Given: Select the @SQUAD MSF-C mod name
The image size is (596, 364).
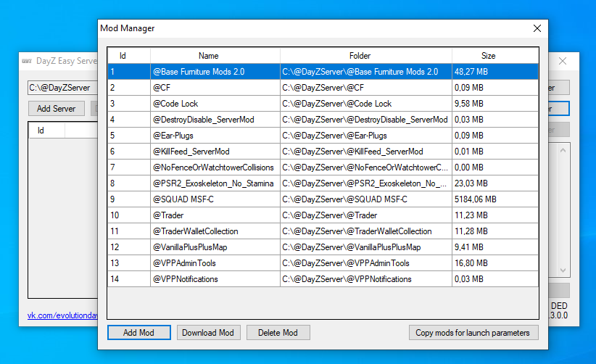Looking at the screenshot, I should pyautogui.click(x=215, y=199).
